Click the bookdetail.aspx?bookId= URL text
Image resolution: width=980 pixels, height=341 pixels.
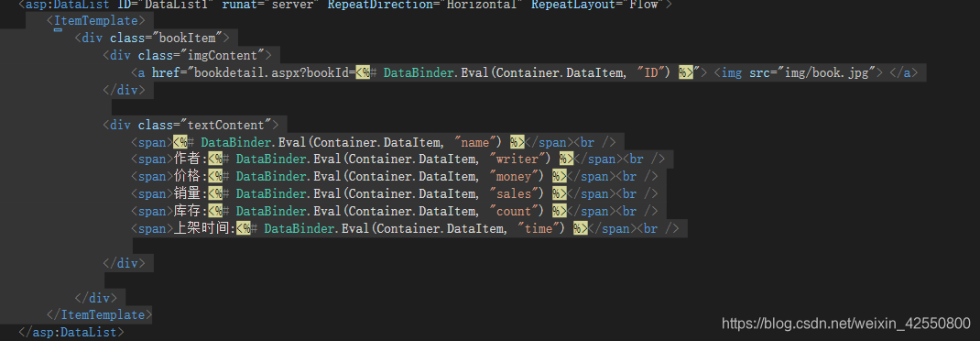coord(275,72)
